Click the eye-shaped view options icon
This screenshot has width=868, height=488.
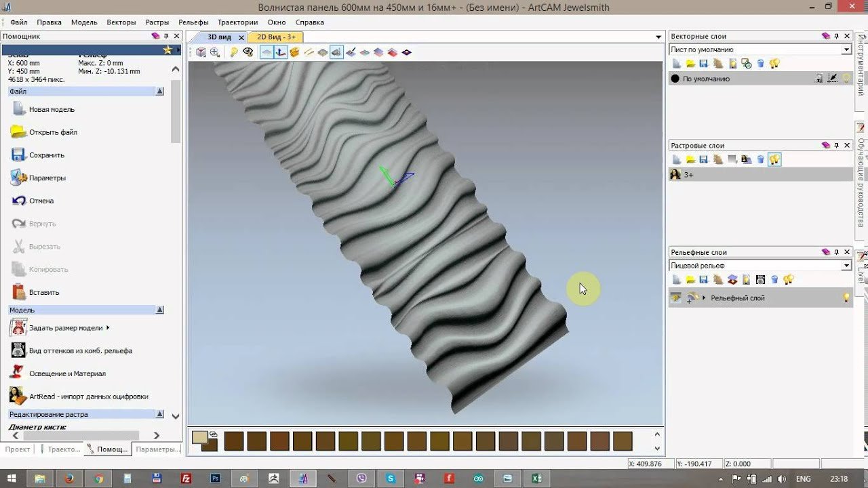pos(248,52)
